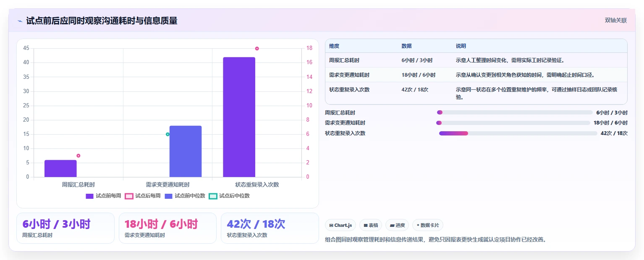Click the 周报汇总耗时 table row label
This screenshot has width=644, height=260.
point(344,60)
